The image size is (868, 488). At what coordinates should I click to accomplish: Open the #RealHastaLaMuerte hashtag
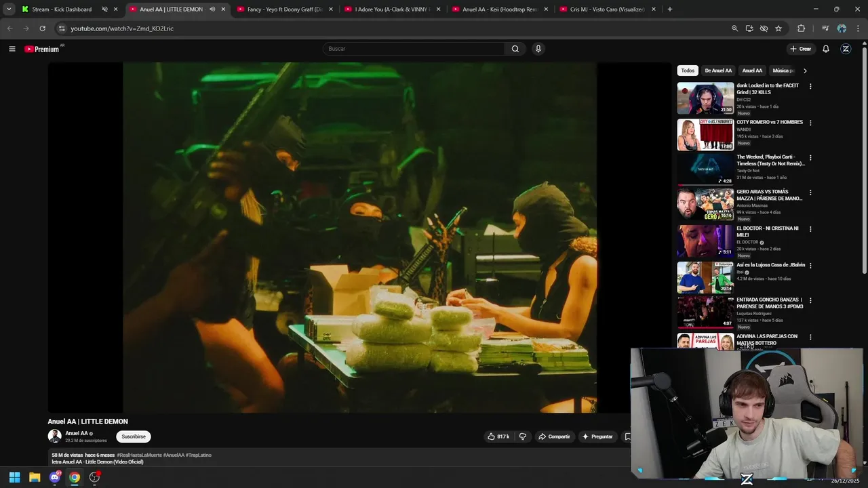pyautogui.click(x=139, y=455)
